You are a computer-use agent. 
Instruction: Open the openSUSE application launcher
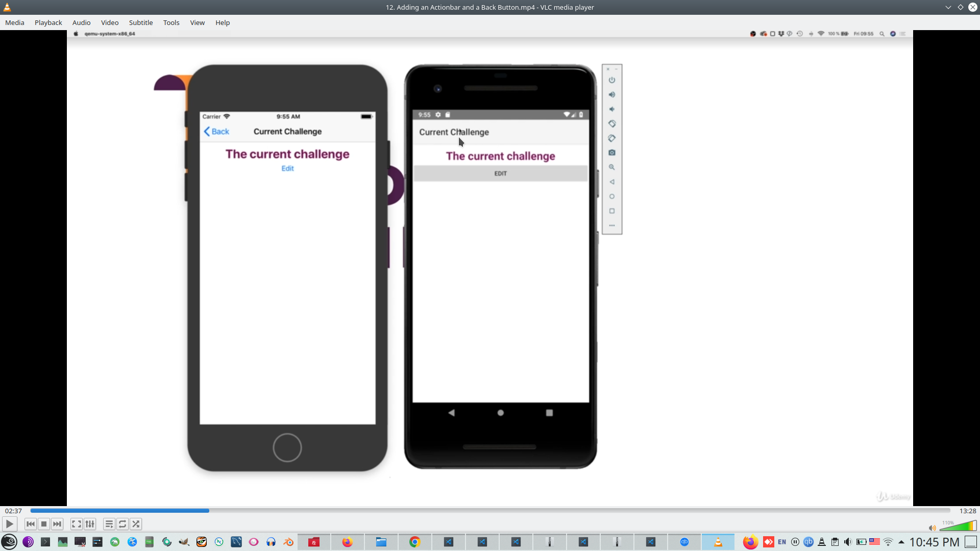9,542
